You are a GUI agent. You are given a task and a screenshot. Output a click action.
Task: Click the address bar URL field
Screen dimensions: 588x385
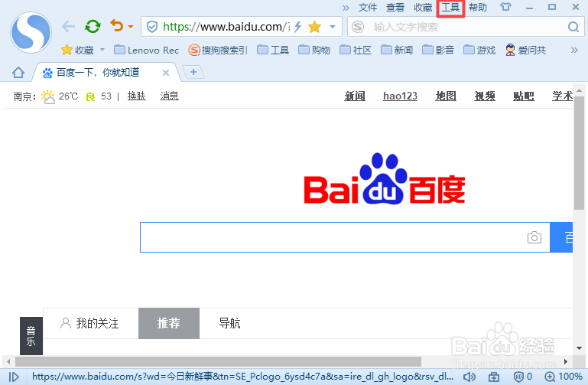226,27
